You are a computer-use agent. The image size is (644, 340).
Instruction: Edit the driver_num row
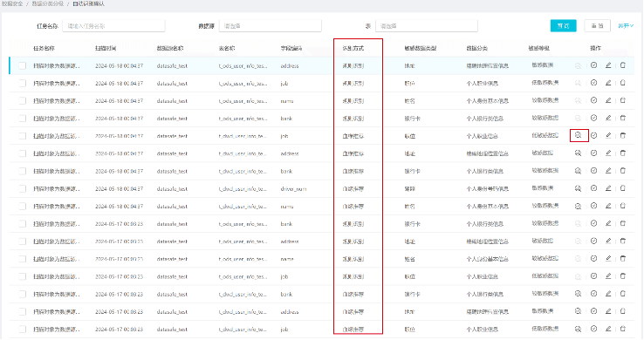pos(608,188)
